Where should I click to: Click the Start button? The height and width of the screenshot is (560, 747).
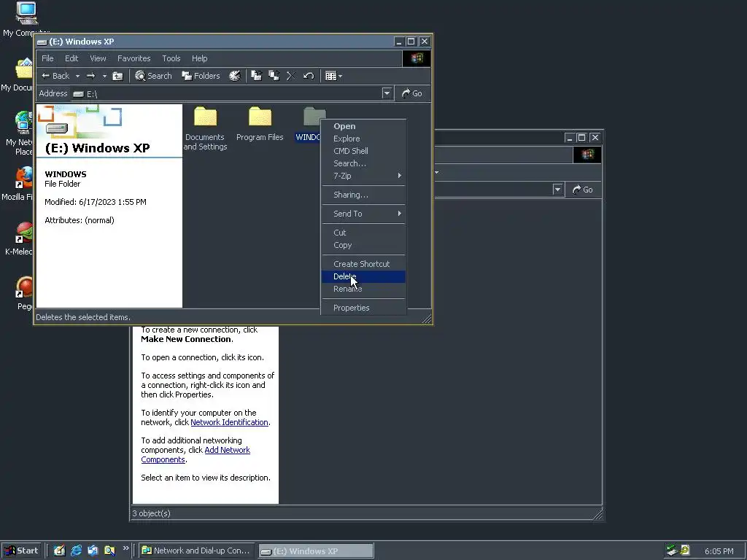coord(21,551)
